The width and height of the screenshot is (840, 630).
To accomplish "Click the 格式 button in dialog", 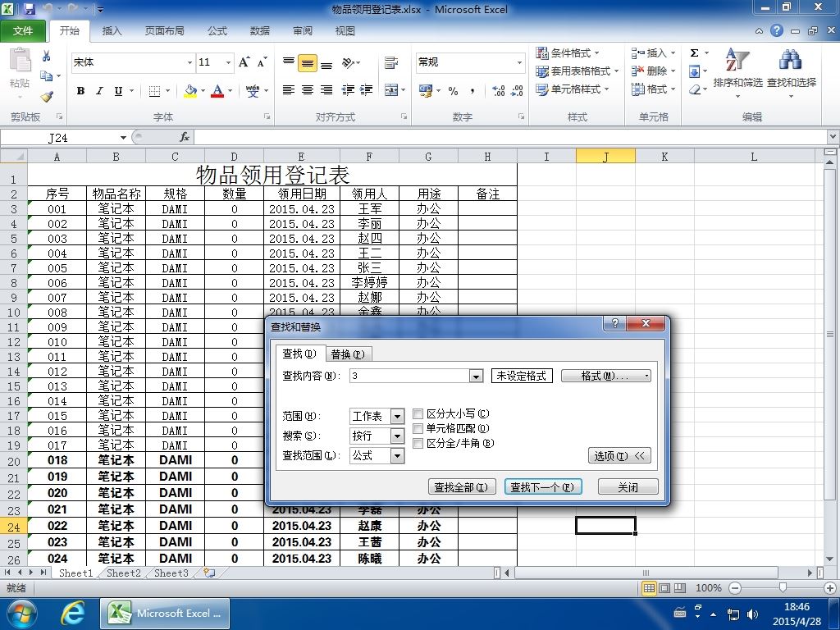I will click(x=605, y=376).
